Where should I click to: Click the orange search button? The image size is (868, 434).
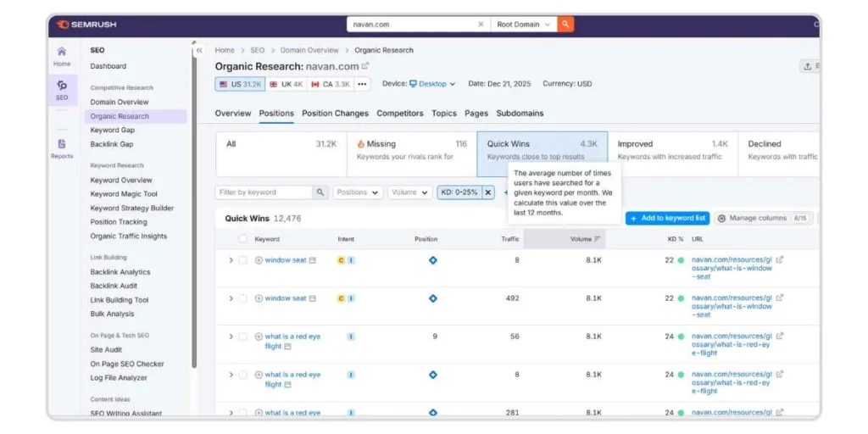(x=565, y=25)
